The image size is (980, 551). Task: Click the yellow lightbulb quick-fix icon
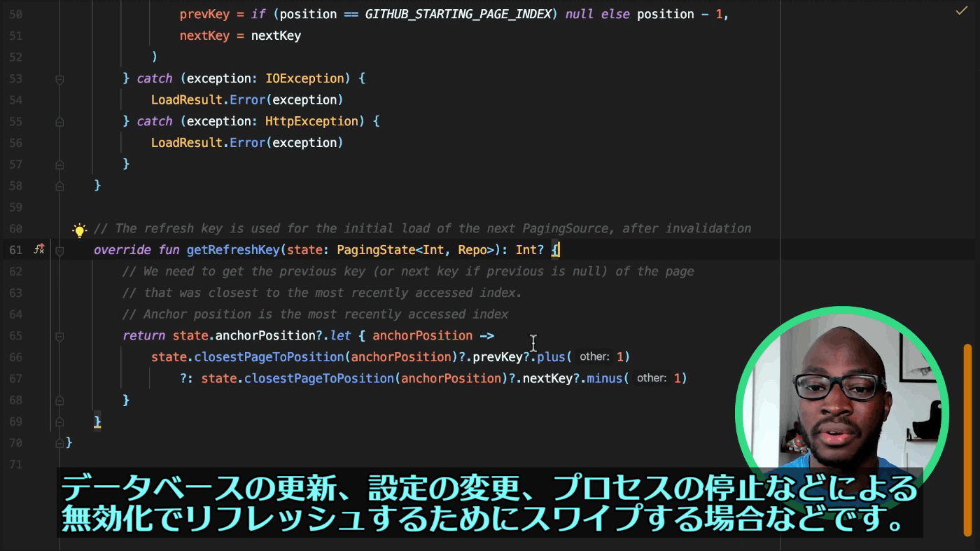80,230
